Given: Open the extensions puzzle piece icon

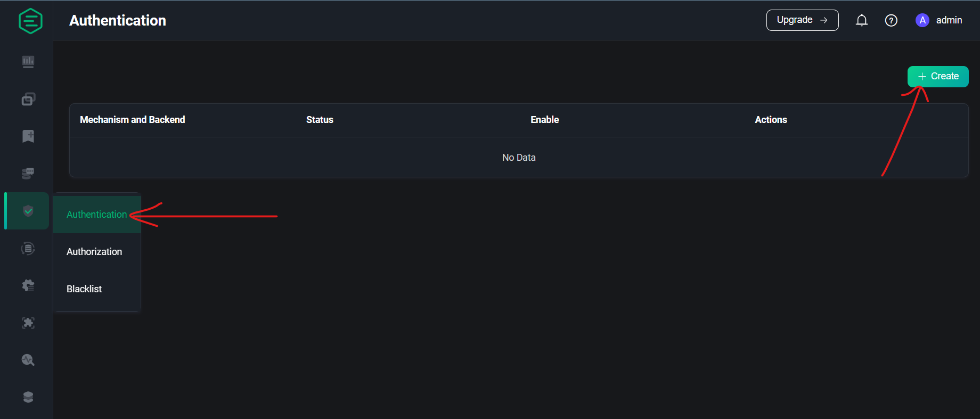Looking at the screenshot, I should (x=28, y=323).
